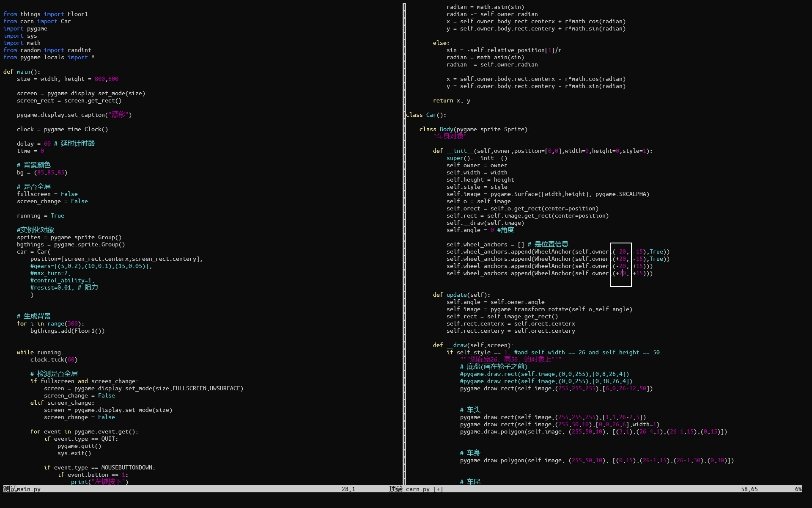Click the 'def main():' definition line
The image size is (812, 508).
pyautogui.click(x=22, y=72)
